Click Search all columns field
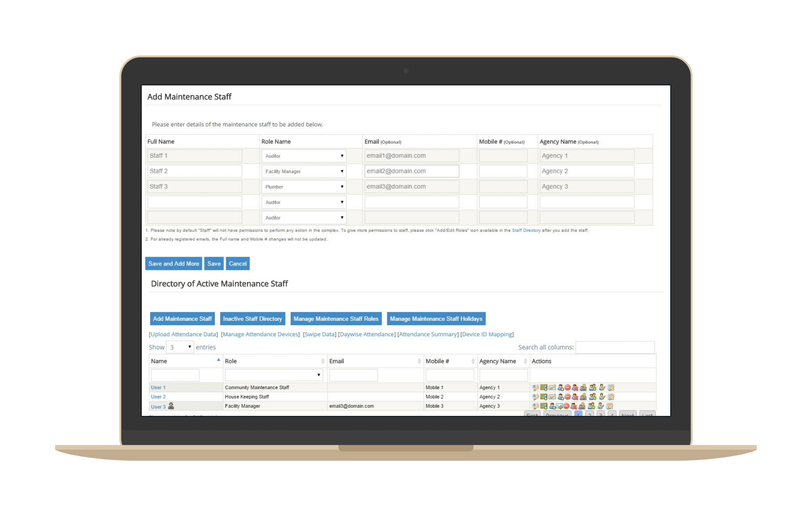 [x=615, y=347]
